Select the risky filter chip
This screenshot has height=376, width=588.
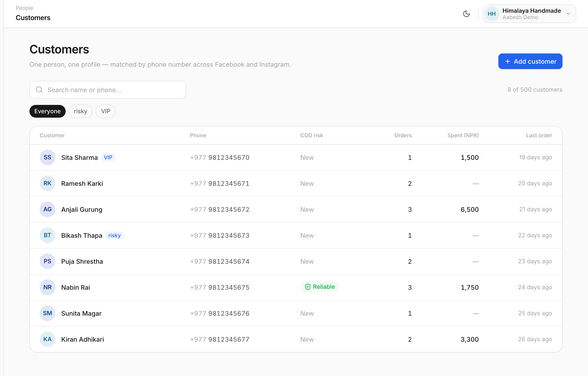[x=80, y=111]
